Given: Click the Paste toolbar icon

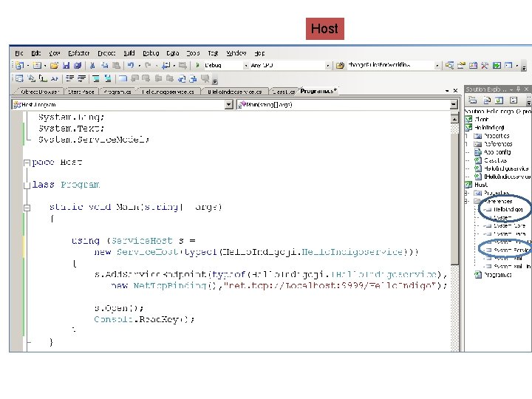Looking at the screenshot, I should click(117, 65).
